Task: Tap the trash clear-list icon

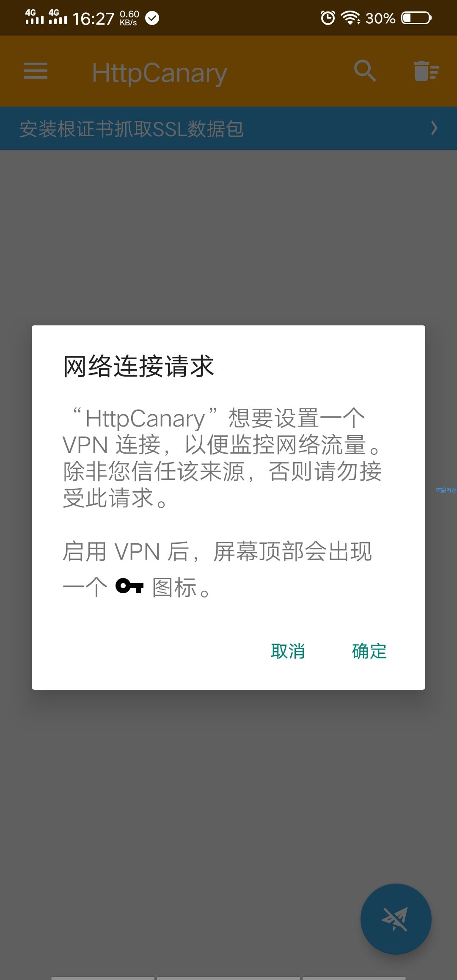Action: point(426,71)
